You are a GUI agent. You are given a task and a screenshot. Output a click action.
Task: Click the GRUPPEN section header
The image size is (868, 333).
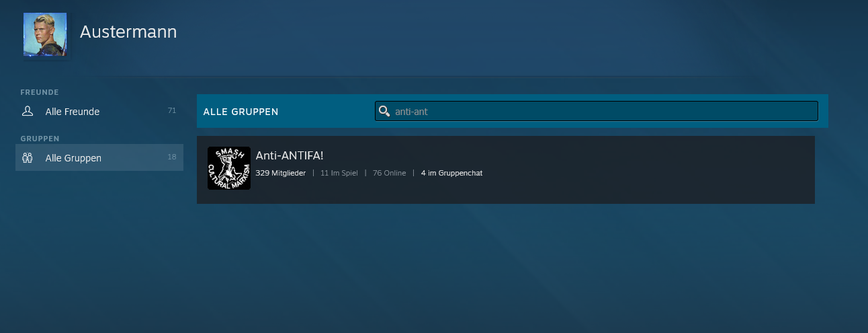pyautogui.click(x=40, y=139)
